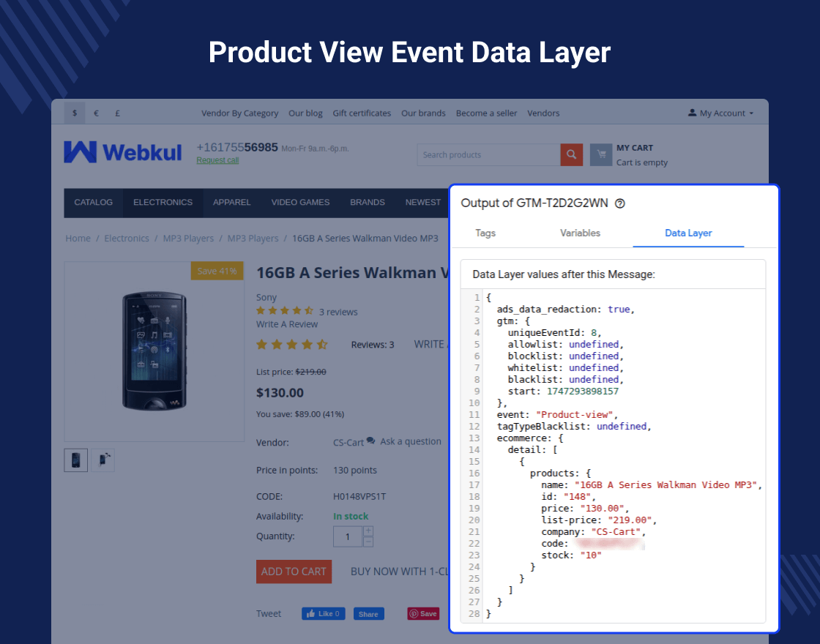Open the shopping cart icon
This screenshot has width=820, height=644.
601,154
